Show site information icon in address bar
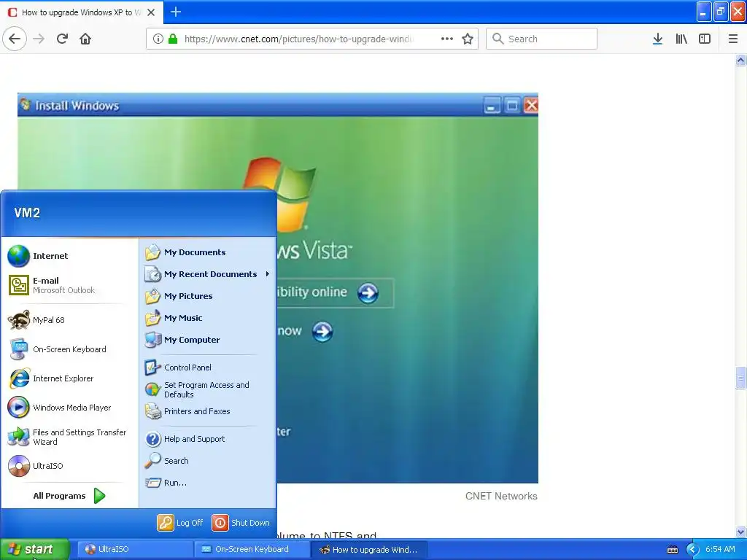The width and height of the screenshot is (747, 560). point(158,39)
